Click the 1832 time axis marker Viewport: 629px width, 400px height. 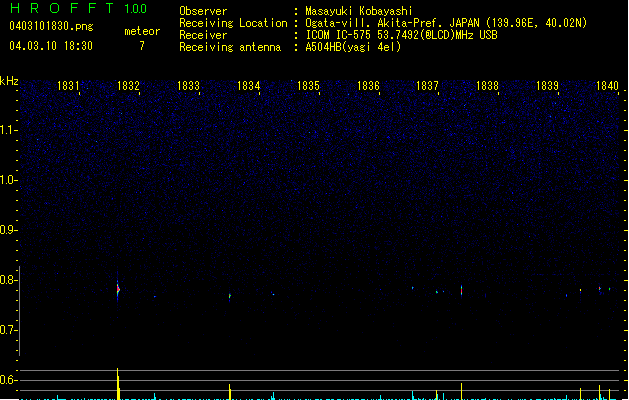pos(128,86)
